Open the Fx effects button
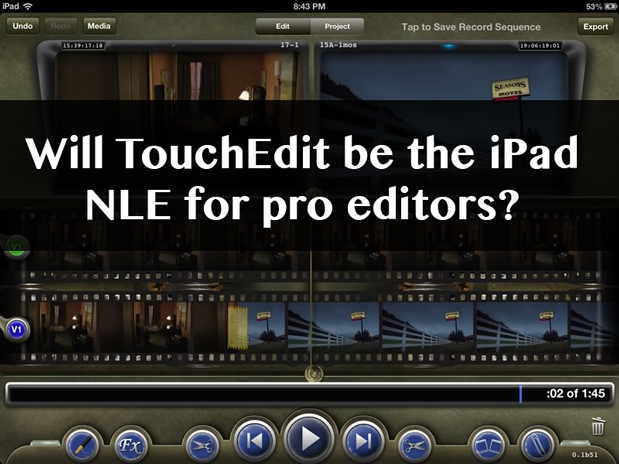 pyautogui.click(x=130, y=445)
